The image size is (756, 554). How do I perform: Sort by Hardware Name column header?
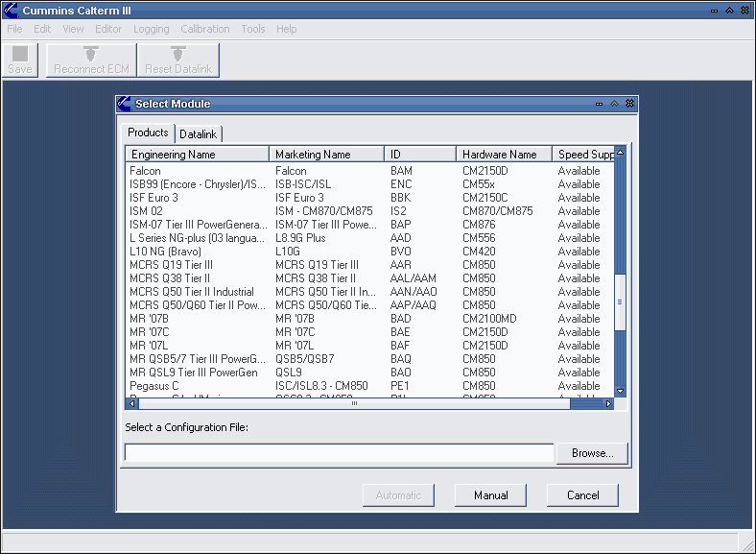(x=504, y=155)
